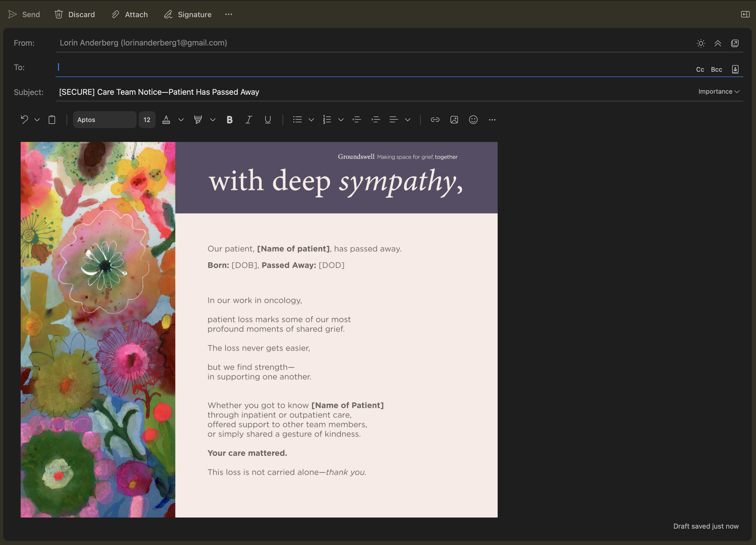Click the "The loss never gets easier," line
Image resolution: width=756 pixels, height=545 pixels.
[x=259, y=348]
